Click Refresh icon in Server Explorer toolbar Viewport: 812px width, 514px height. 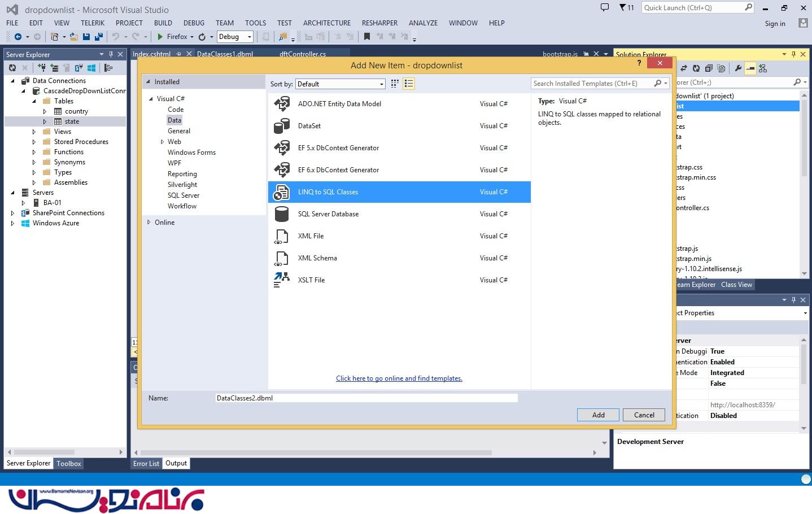(12, 68)
